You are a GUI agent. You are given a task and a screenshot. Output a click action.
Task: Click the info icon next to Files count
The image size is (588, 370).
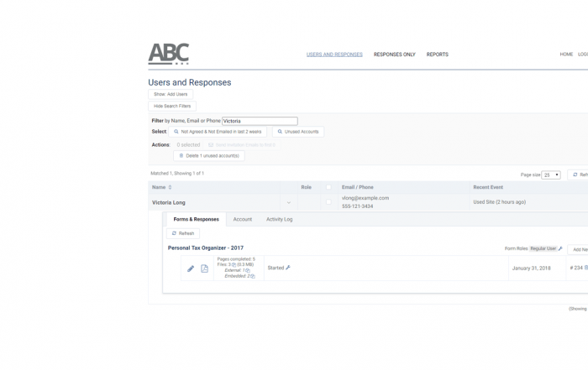(234, 265)
